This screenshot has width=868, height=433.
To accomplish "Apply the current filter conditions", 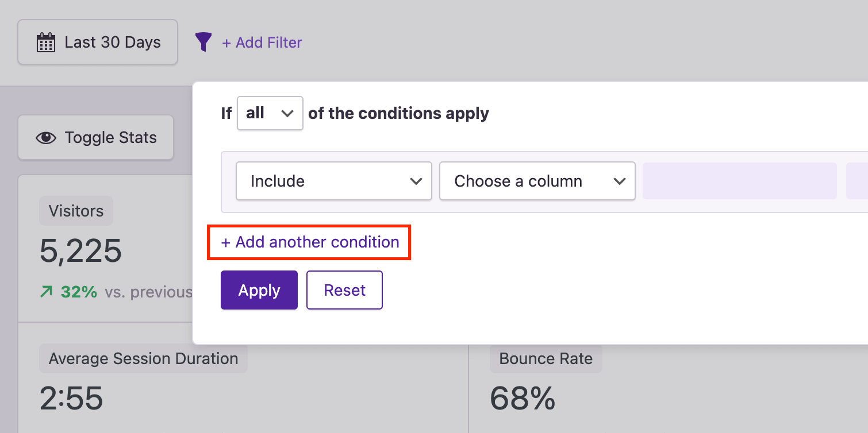I will (x=259, y=290).
